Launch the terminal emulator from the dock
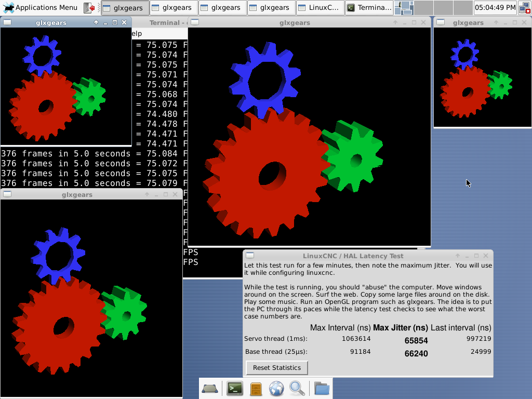The width and height of the screenshot is (532, 399). pyautogui.click(x=235, y=389)
